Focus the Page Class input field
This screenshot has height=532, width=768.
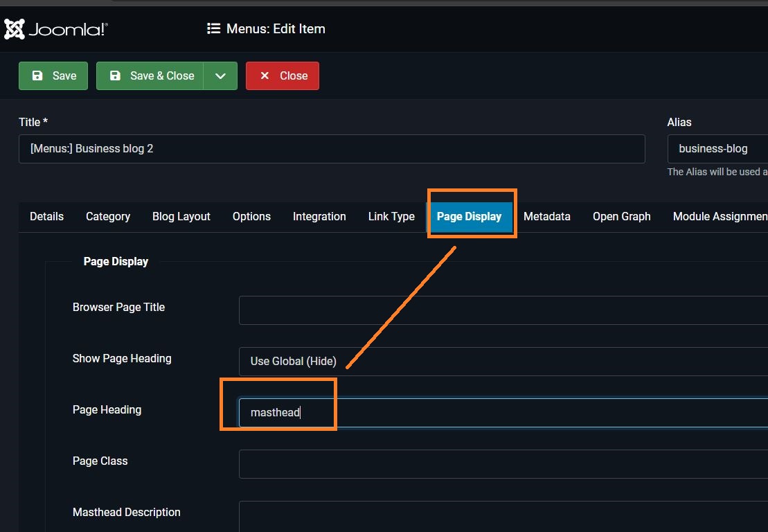point(503,464)
